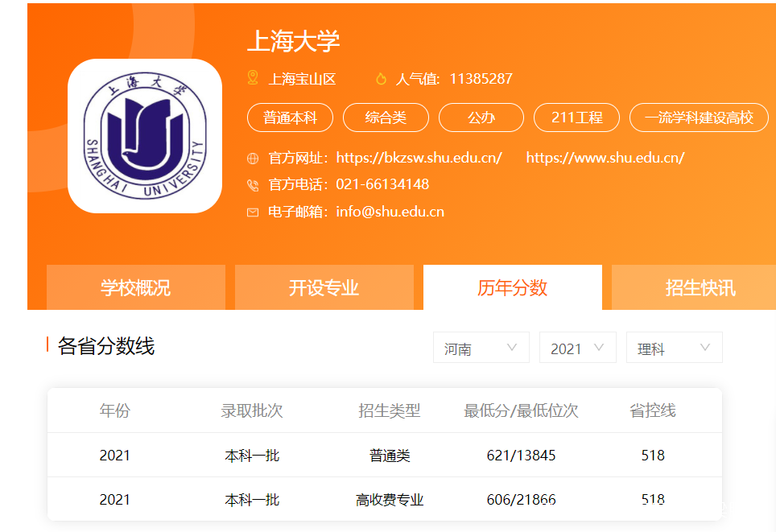Click the envelope email icon

(253, 212)
